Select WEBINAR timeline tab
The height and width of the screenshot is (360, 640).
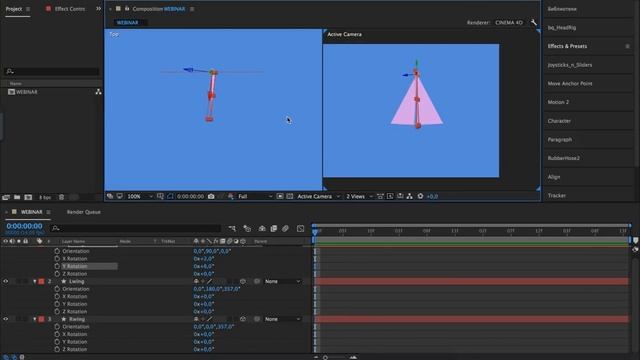31,212
